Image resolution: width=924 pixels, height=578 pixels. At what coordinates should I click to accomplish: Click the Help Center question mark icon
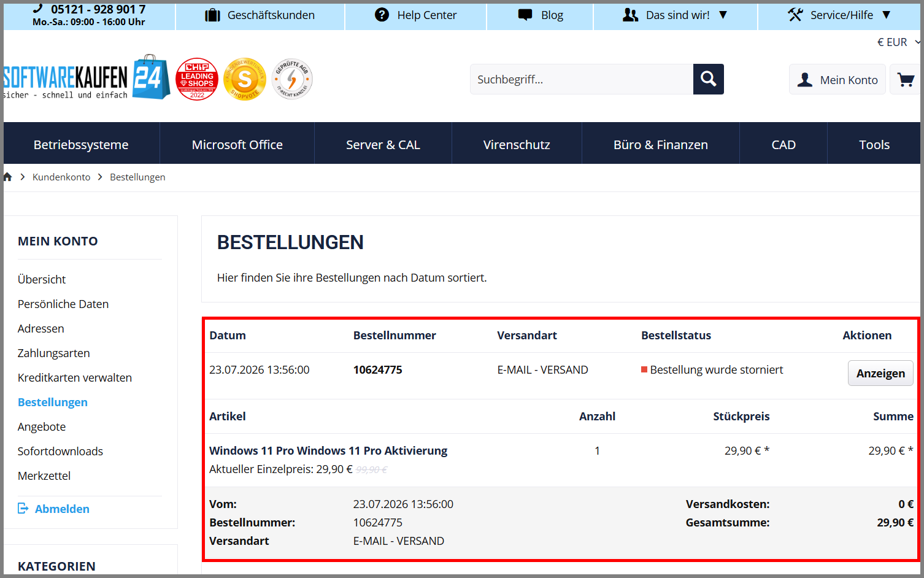click(x=382, y=15)
